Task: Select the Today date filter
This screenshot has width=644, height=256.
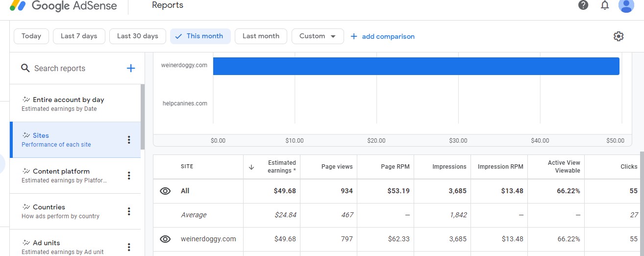Action: pos(31,36)
